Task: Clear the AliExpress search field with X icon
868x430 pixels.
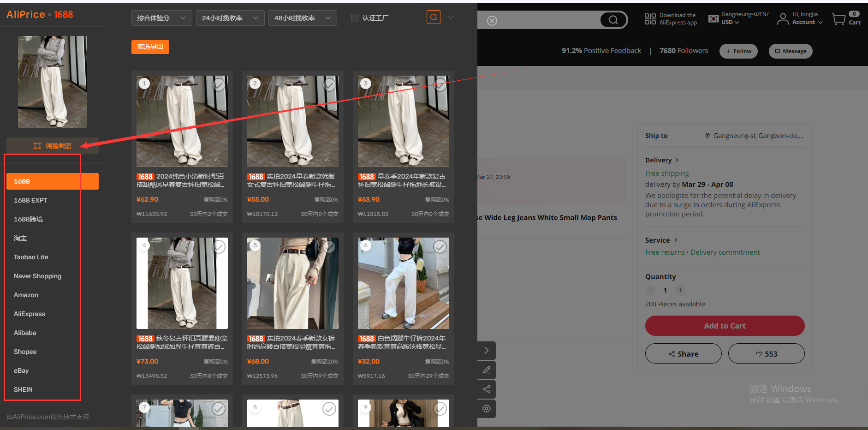Action: pos(492,21)
